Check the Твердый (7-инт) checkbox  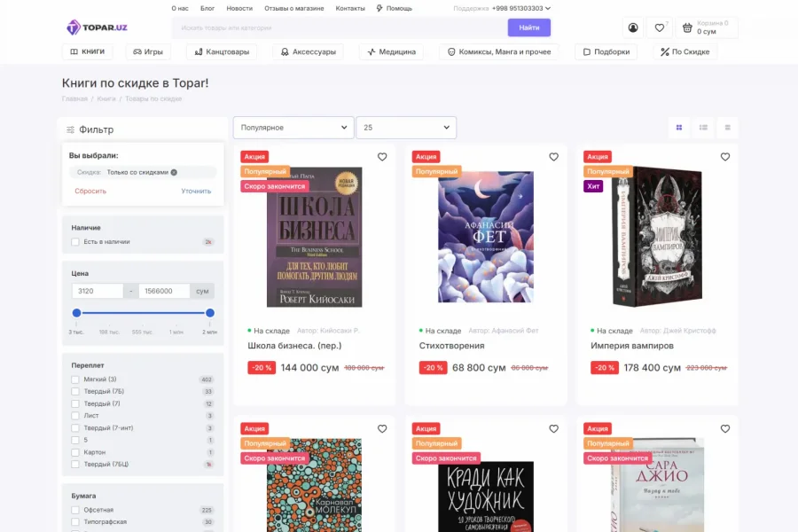tap(75, 428)
